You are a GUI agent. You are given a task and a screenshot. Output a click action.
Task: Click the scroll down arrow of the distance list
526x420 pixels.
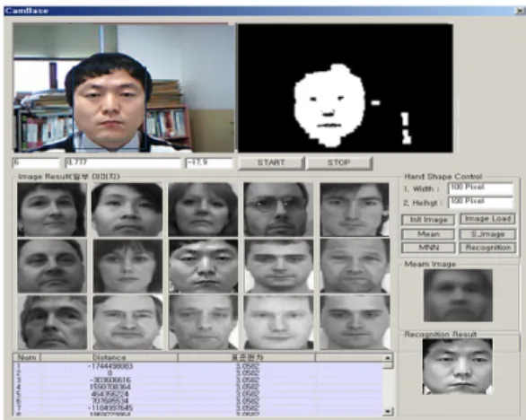pyautogui.click(x=388, y=411)
